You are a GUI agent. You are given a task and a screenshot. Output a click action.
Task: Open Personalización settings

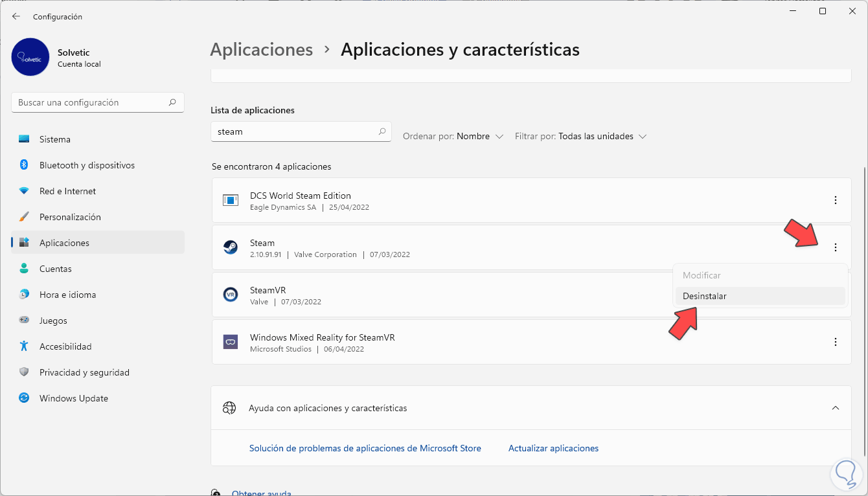(x=98, y=217)
